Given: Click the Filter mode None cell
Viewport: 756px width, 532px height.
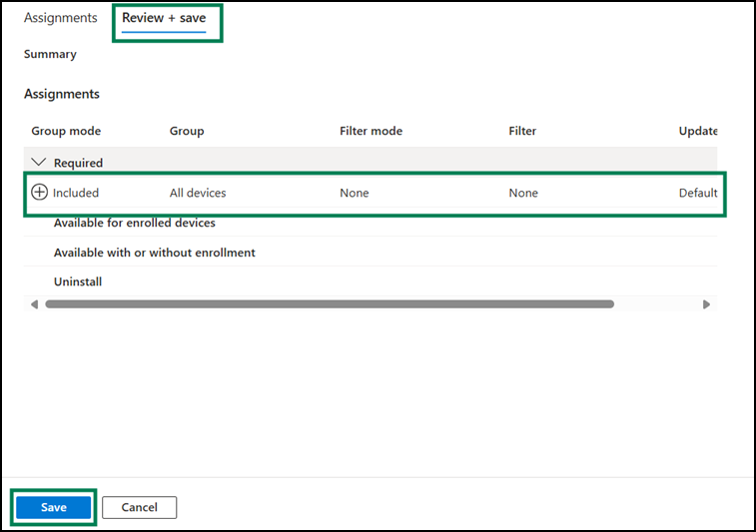Looking at the screenshot, I should click(355, 193).
